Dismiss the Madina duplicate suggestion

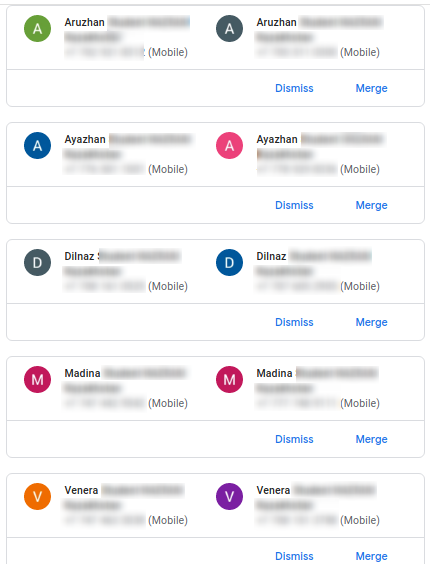coord(294,439)
